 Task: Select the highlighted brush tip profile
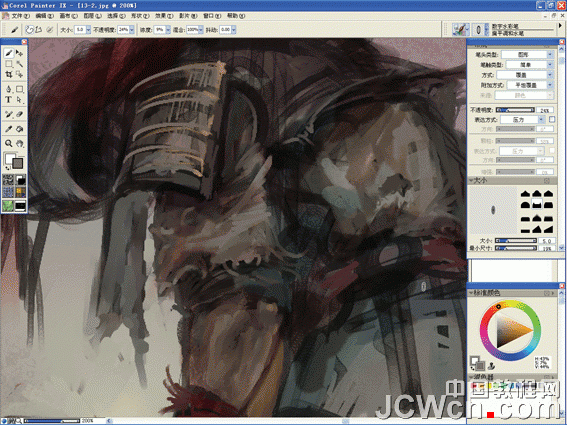(537, 205)
